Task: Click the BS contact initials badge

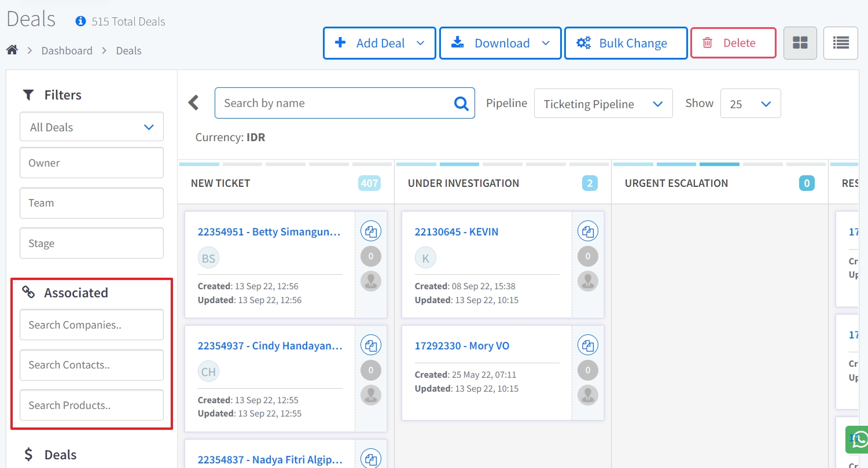Action: (209, 258)
